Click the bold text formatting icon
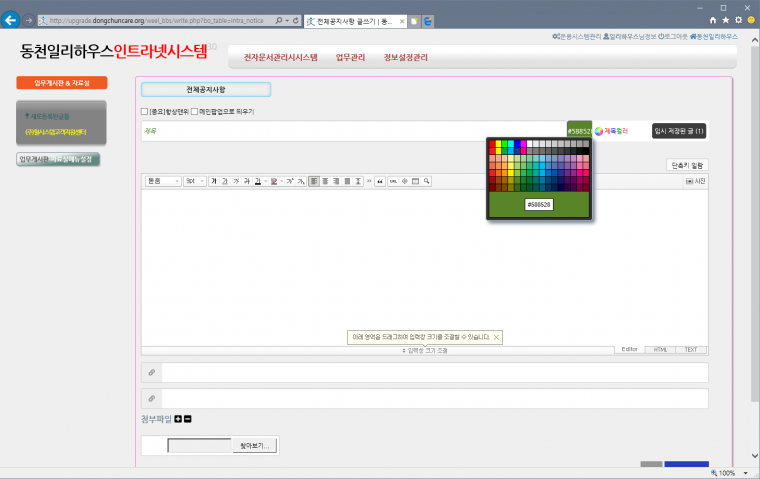Screen dimensions: 760x479 tap(214, 181)
